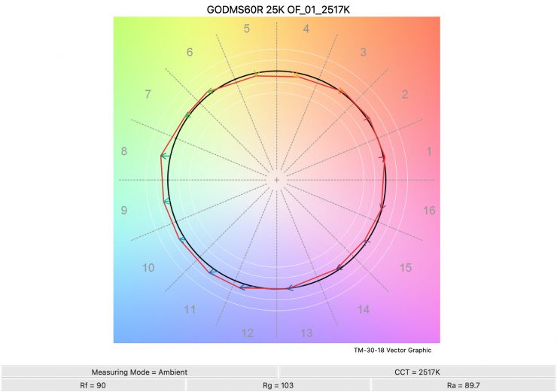Select the Rf = 90 cell
This screenshot has width=557, height=392.
pos(93,384)
